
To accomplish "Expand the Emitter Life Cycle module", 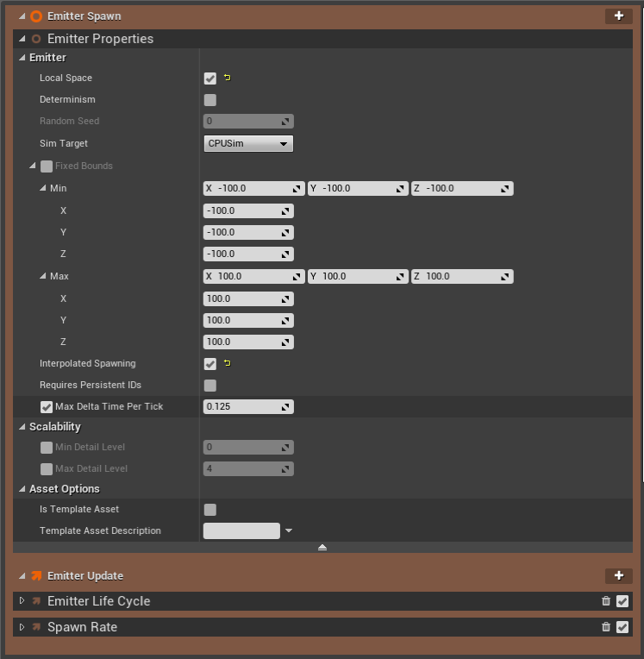I will (x=22, y=601).
